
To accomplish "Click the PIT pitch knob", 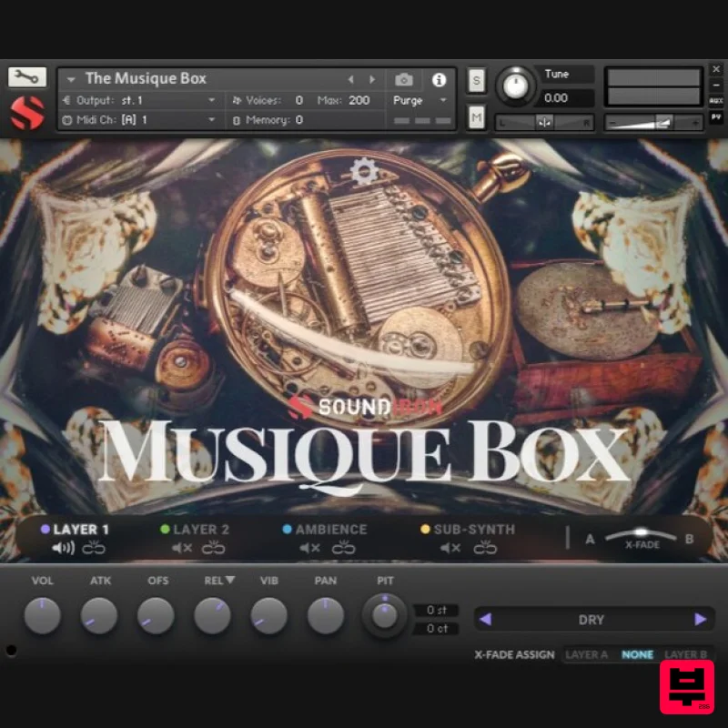I will tap(384, 616).
